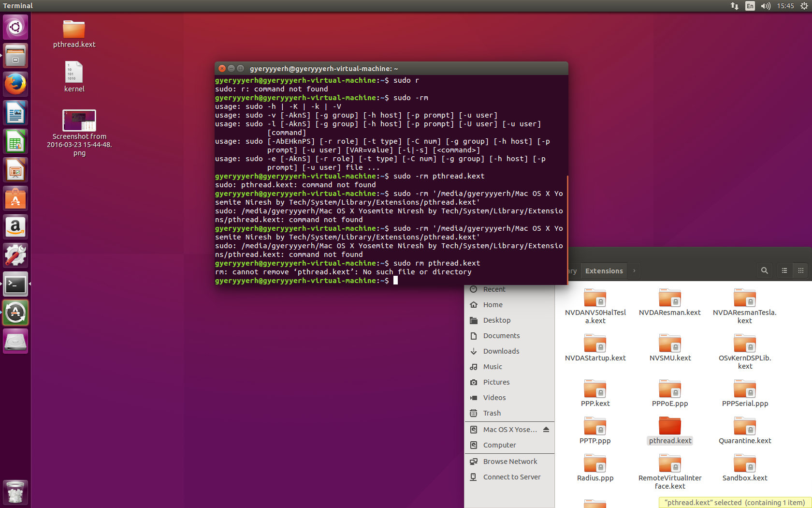Open the mounted drive launcher icon
The height and width of the screenshot is (508, 812).
point(15,341)
